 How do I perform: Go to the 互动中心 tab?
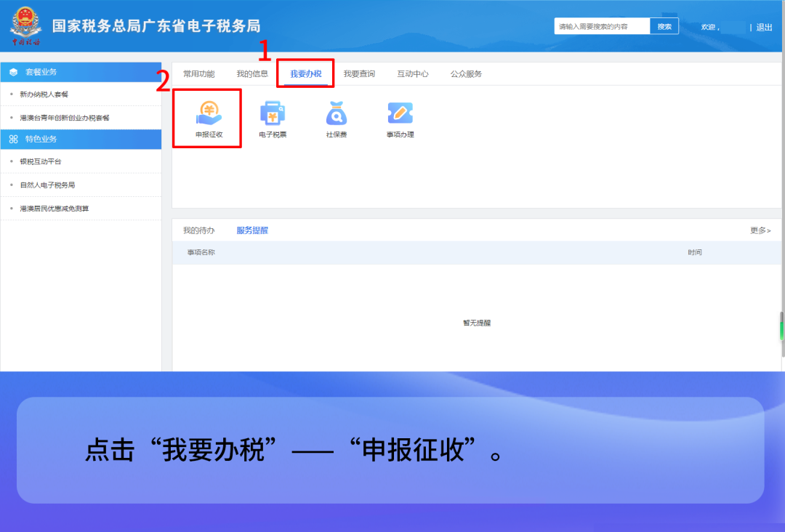[413, 74]
